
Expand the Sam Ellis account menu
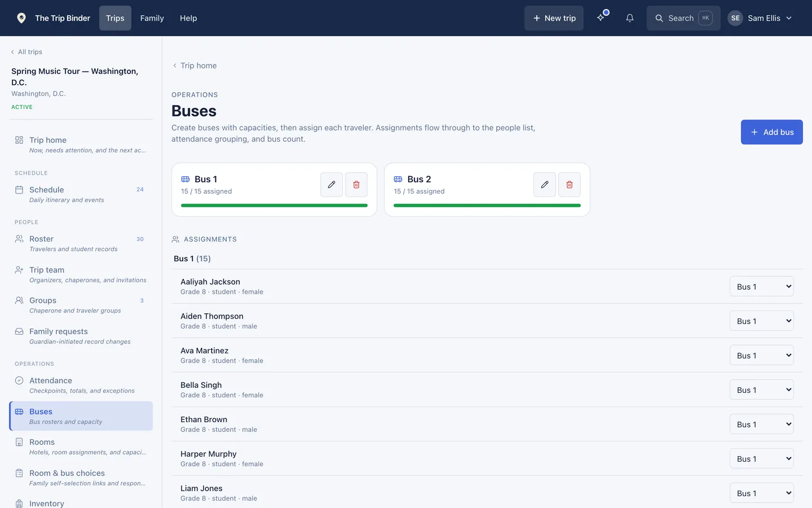pos(760,18)
